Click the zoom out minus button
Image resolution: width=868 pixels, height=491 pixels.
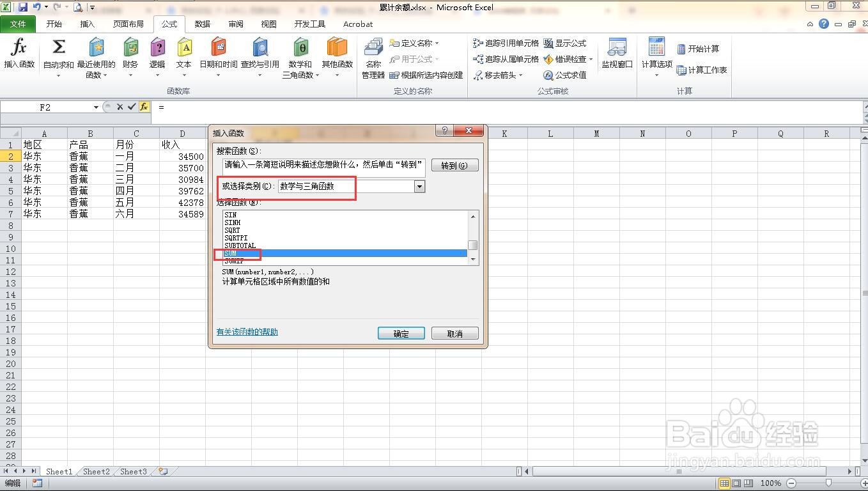point(791,483)
